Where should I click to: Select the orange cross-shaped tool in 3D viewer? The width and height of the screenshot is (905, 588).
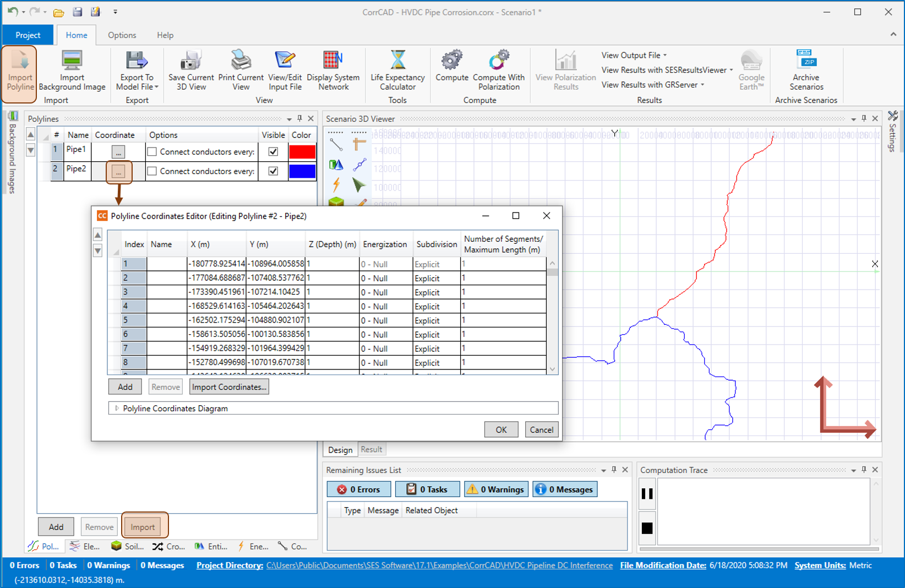click(359, 145)
